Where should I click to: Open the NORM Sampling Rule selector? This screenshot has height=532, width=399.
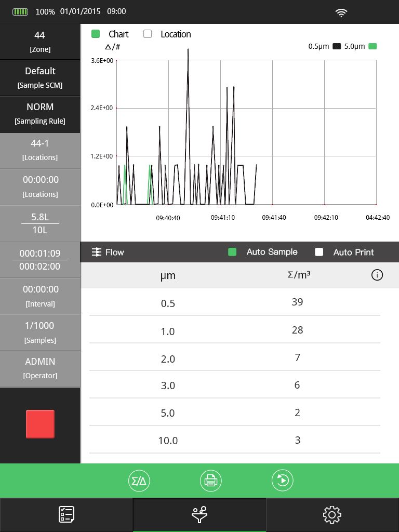(40, 113)
